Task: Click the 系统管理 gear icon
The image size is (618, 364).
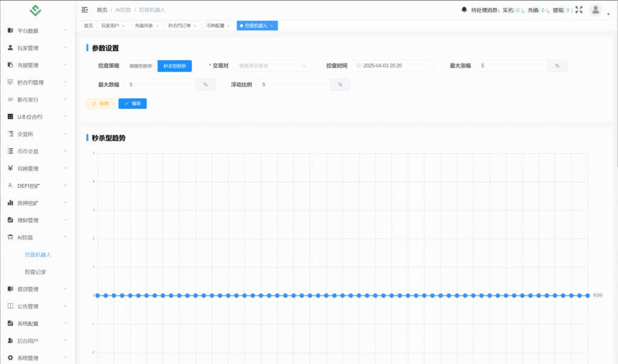Action: pyautogui.click(x=10, y=358)
